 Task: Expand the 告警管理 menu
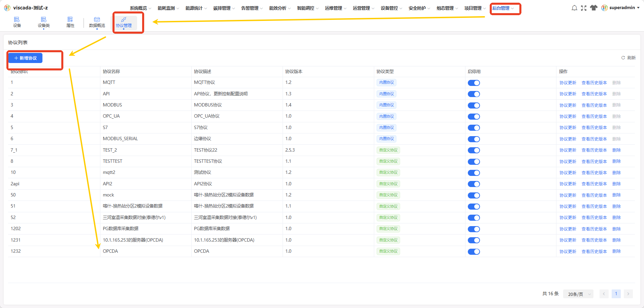tap(252, 8)
